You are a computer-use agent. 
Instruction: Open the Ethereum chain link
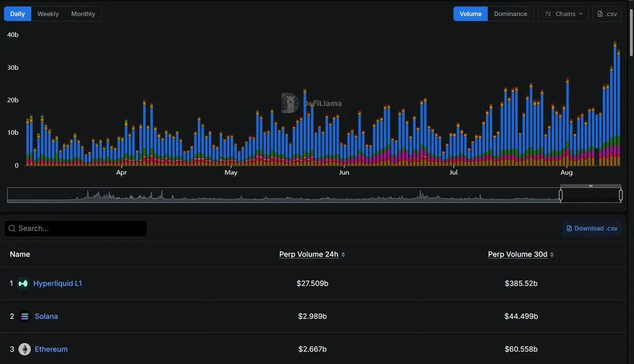[x=51, y=349]
